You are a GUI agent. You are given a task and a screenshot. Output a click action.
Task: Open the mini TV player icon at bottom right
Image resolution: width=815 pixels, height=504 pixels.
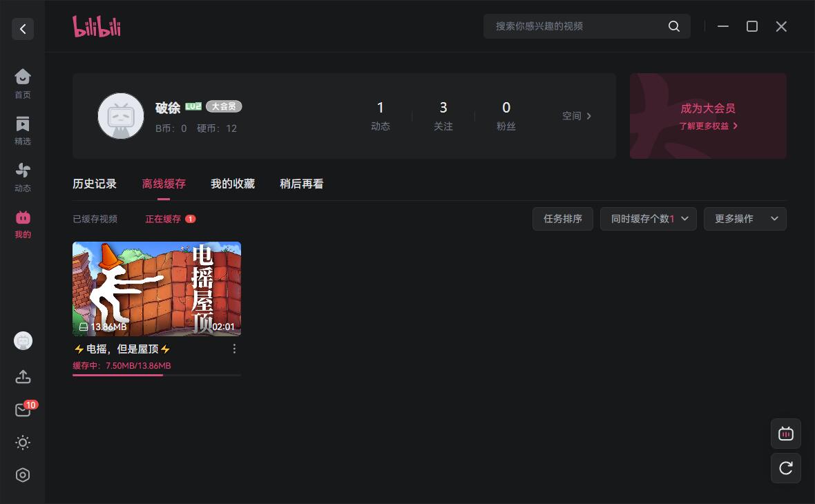pos(785,434)
